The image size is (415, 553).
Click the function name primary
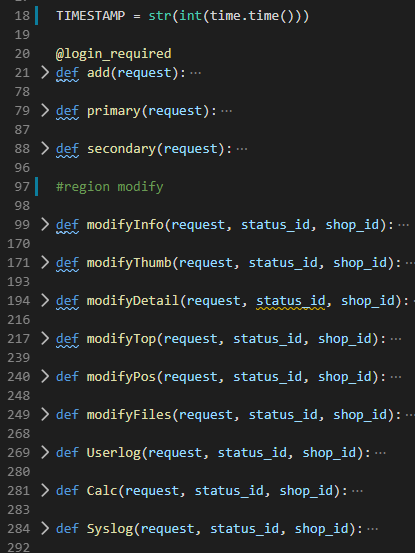pyautogui.click(x=114, y=111)
